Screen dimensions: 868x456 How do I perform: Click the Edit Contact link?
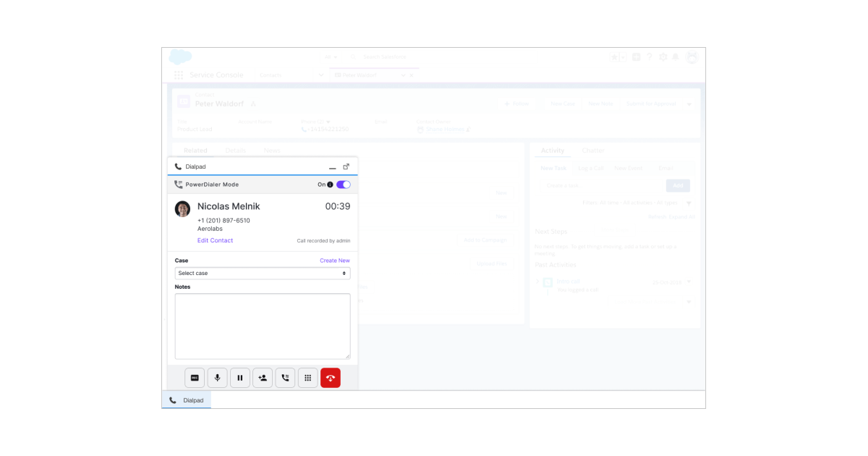[215, 240]
